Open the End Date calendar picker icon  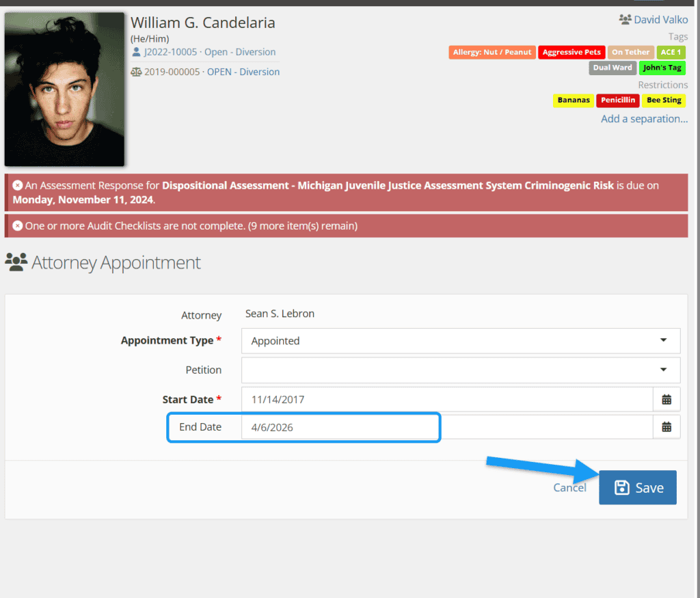coord(667,427)
